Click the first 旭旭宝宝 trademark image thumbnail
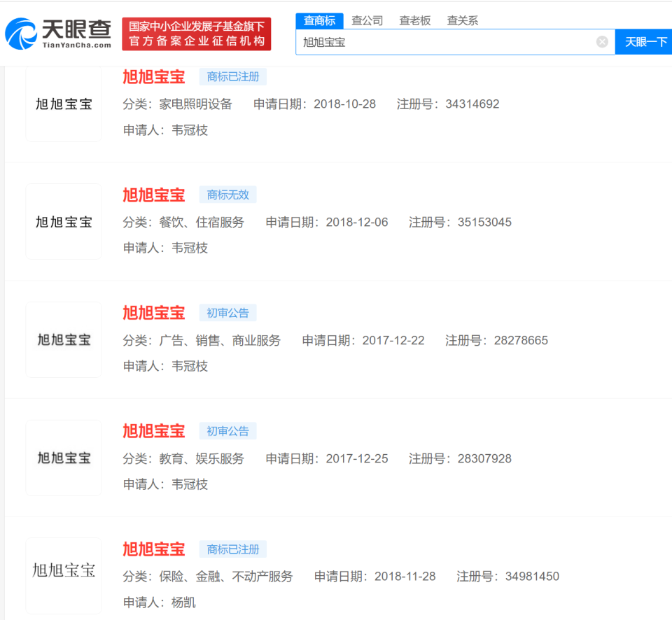 [63, 105]
